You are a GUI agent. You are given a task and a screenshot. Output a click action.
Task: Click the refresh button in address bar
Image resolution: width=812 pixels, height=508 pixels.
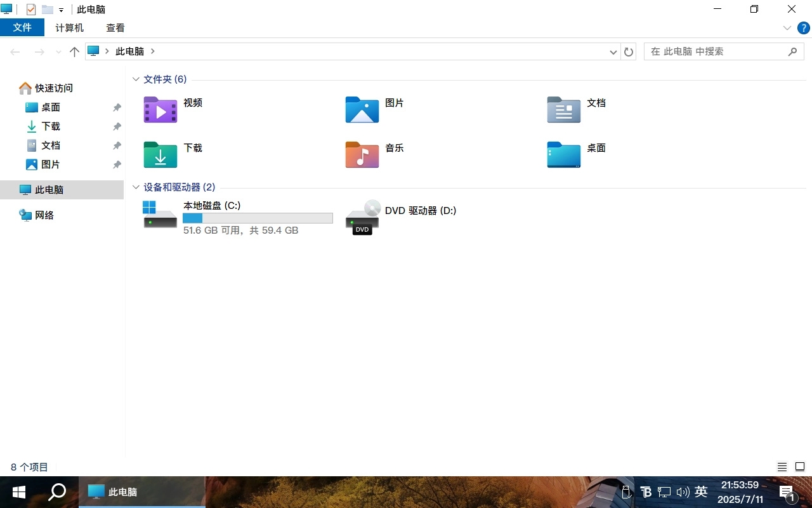click(x=628, y=51)
